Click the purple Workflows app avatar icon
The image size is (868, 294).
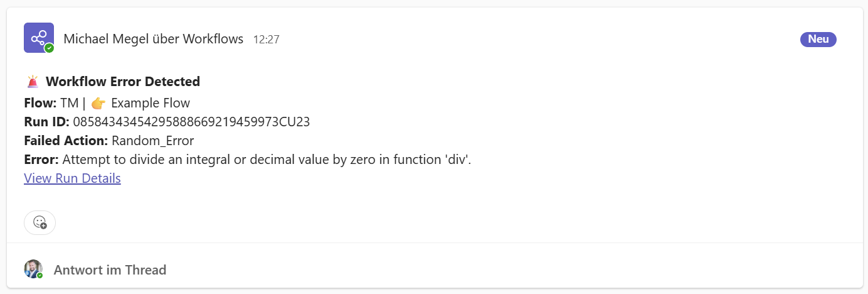[38, 36]
